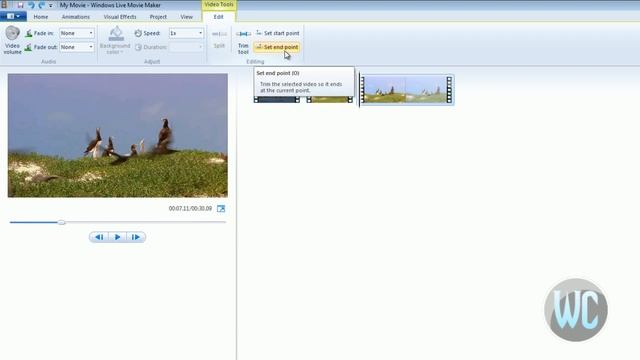Screen dimensions: 640x360
Task: Click the Undo icon
Action: 31,5
